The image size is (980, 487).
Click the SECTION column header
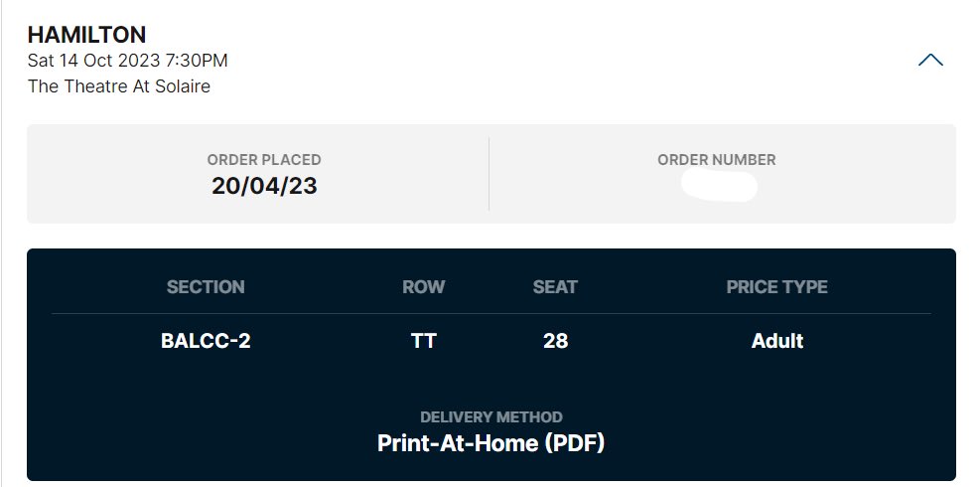[x=206, y=286]
